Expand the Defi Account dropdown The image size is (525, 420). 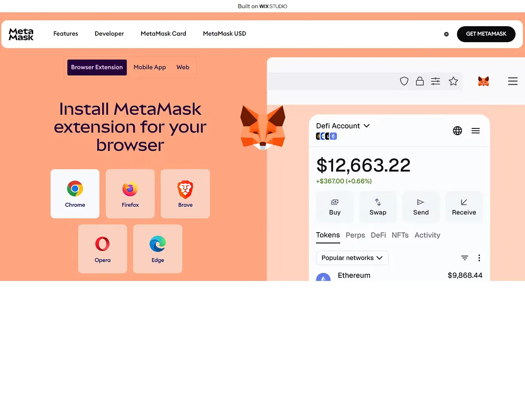[343, 126]
